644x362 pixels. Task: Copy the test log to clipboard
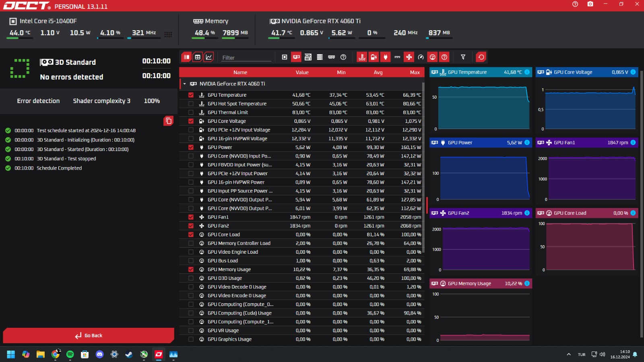[x=169, y=121]
